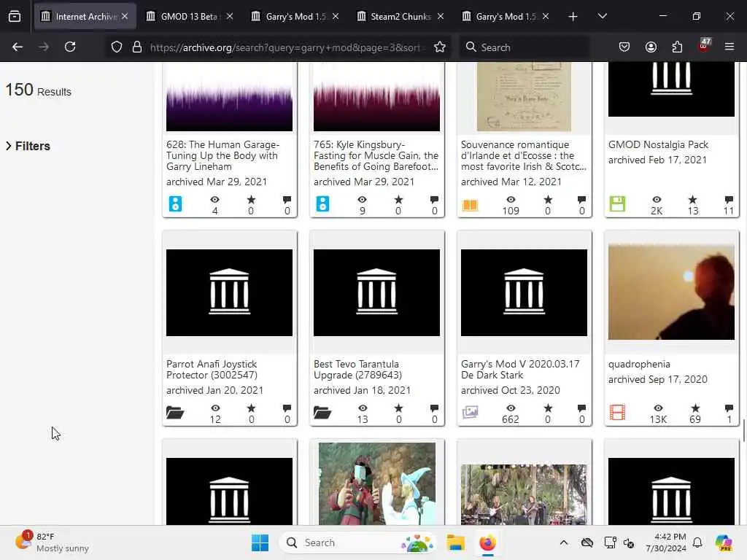Screen dimensions: 747x560
Task: Switch to the Internet Archive tab
Action: [x=85, y=16]
